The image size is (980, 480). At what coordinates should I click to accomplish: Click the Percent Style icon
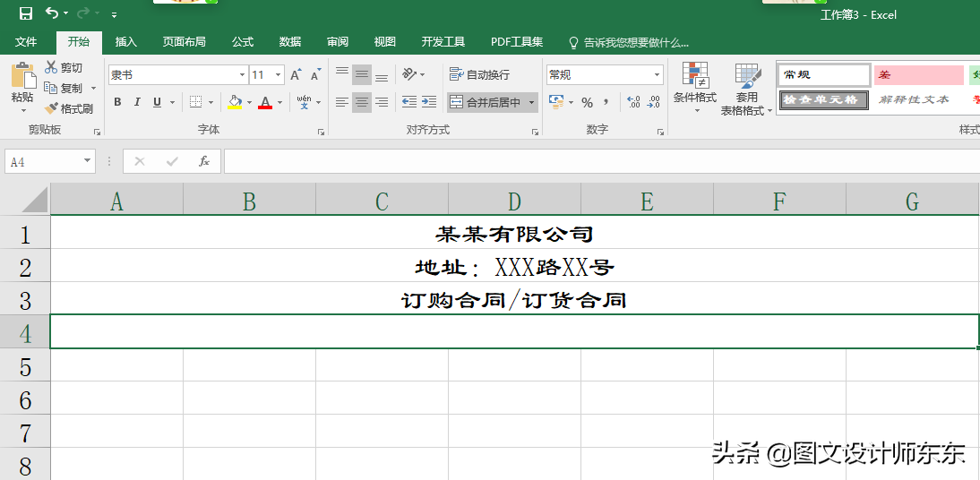(x=587, y=102)
